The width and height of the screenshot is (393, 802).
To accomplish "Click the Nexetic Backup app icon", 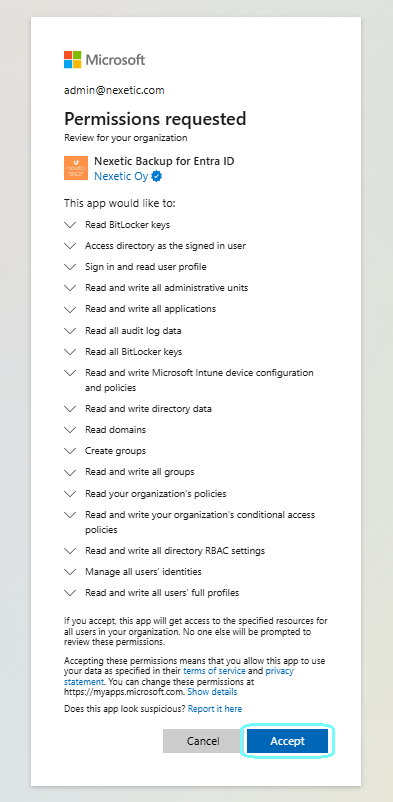I will 76,168.
